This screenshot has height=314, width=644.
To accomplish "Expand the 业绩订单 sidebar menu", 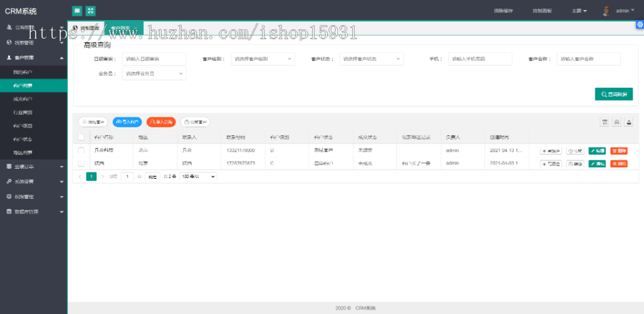I will tap(34, 167).
